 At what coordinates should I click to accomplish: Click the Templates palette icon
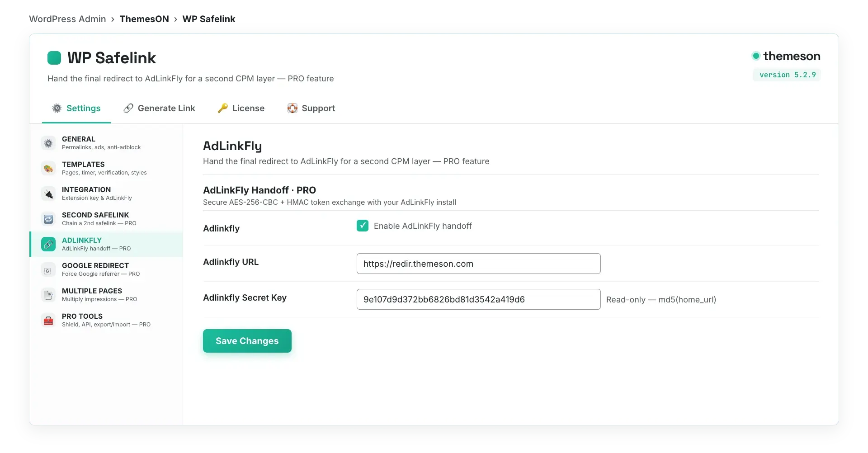(48, 168)
